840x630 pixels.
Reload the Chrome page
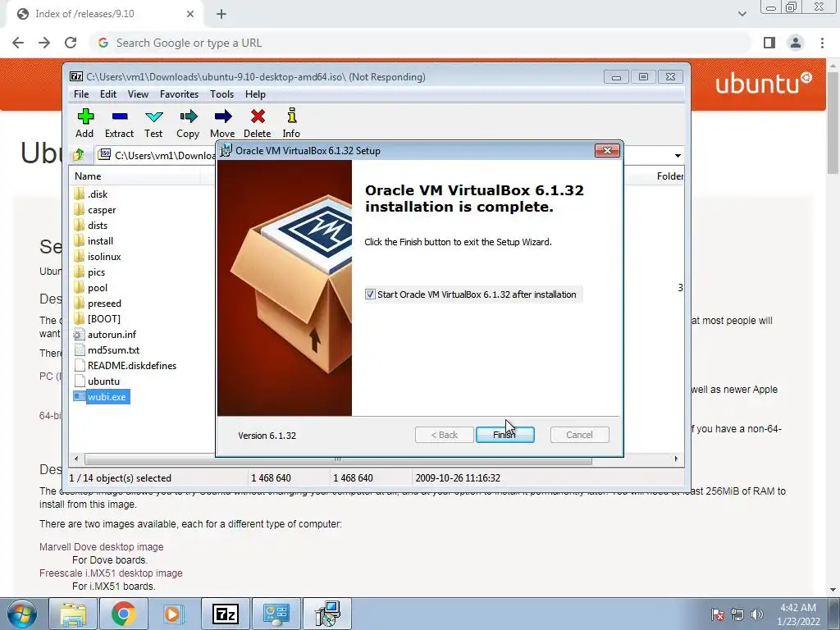[x=71, y=43]
